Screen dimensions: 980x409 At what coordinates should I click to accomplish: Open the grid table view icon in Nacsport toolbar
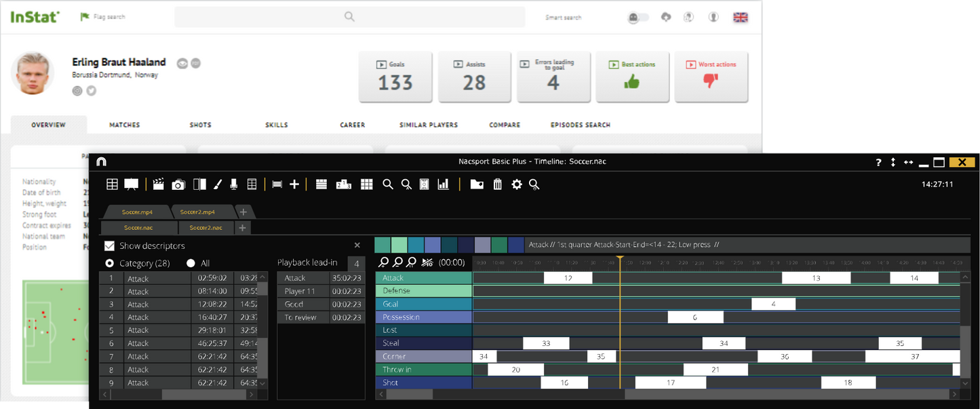coord(113,184)
